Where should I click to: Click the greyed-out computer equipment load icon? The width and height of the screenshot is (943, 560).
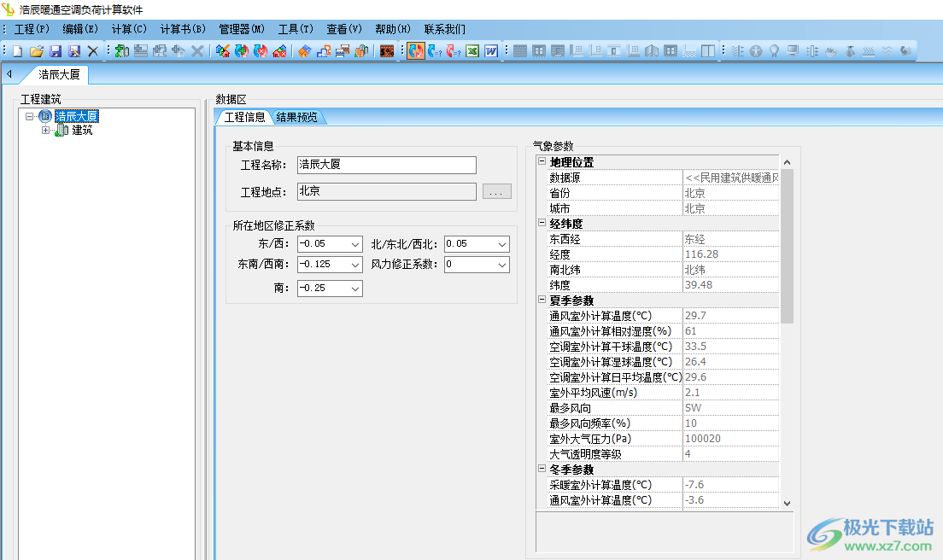(794, 51)
